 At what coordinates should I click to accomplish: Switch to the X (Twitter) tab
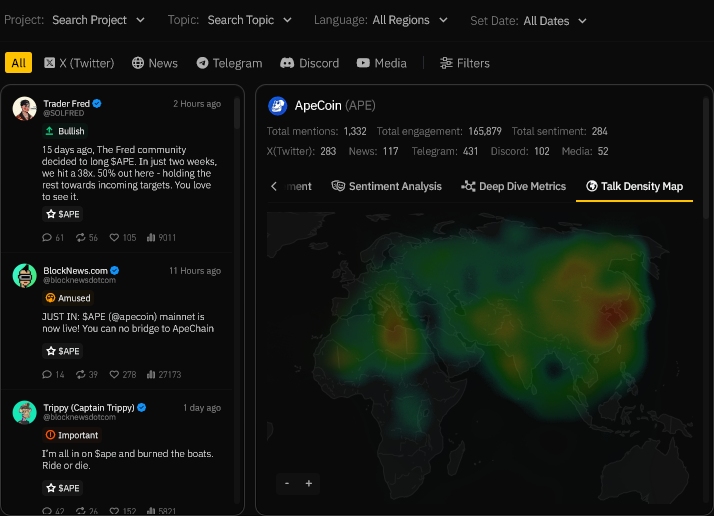[x=79, y=63]
